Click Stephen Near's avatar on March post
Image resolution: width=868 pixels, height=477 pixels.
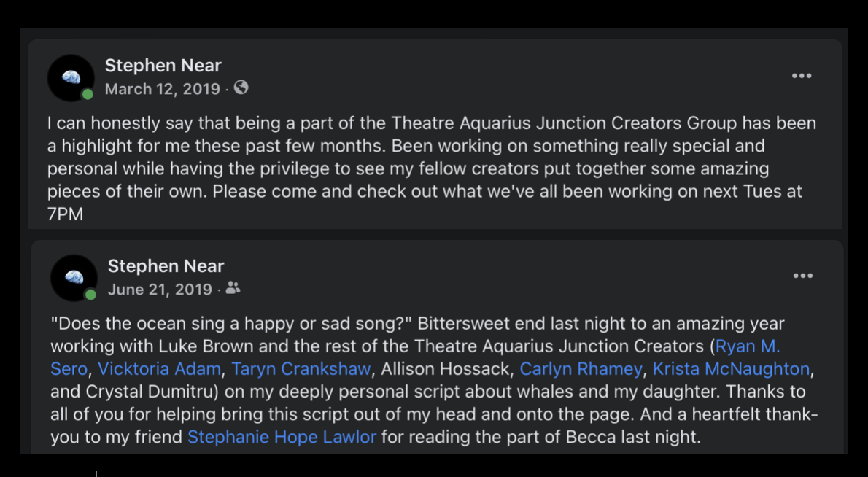70,77
